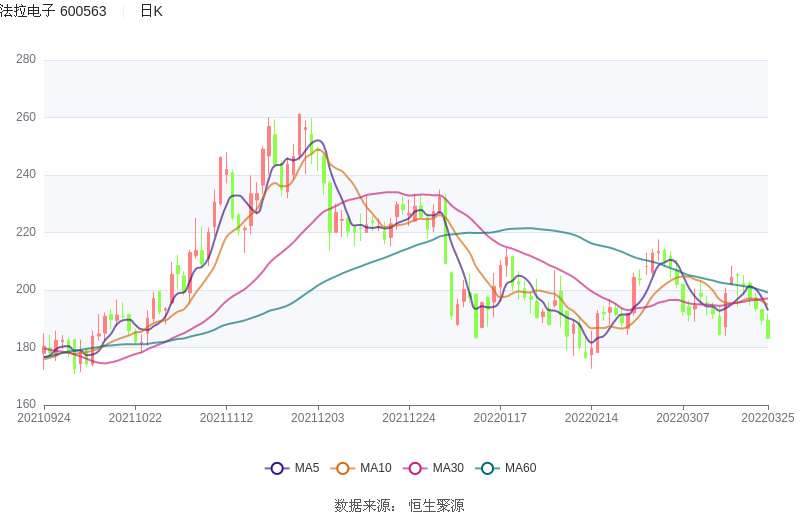Pick the 20211112 x-axis date label

226,418
